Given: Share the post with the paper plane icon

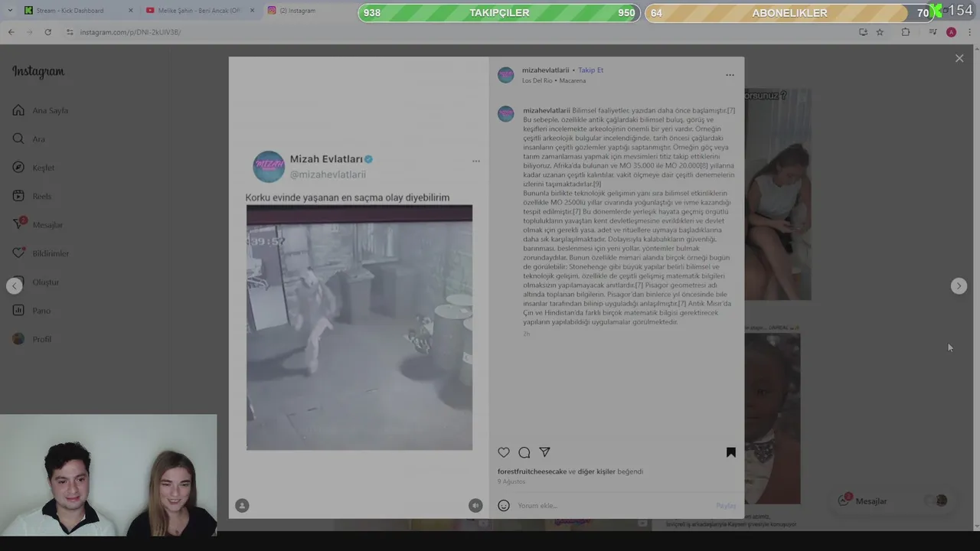Looking at the screenshot, I should tap(544, 453).
